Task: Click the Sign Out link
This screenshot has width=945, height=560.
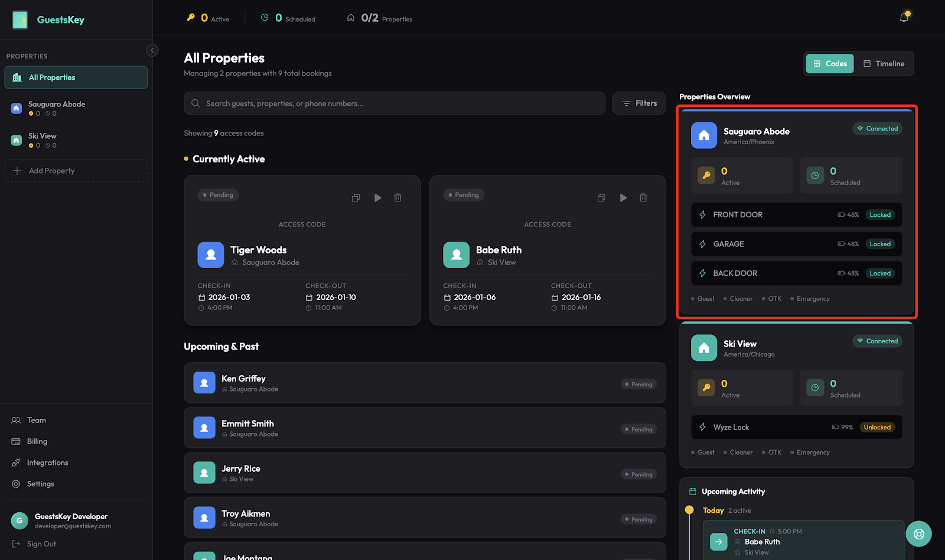Action: 41,543
